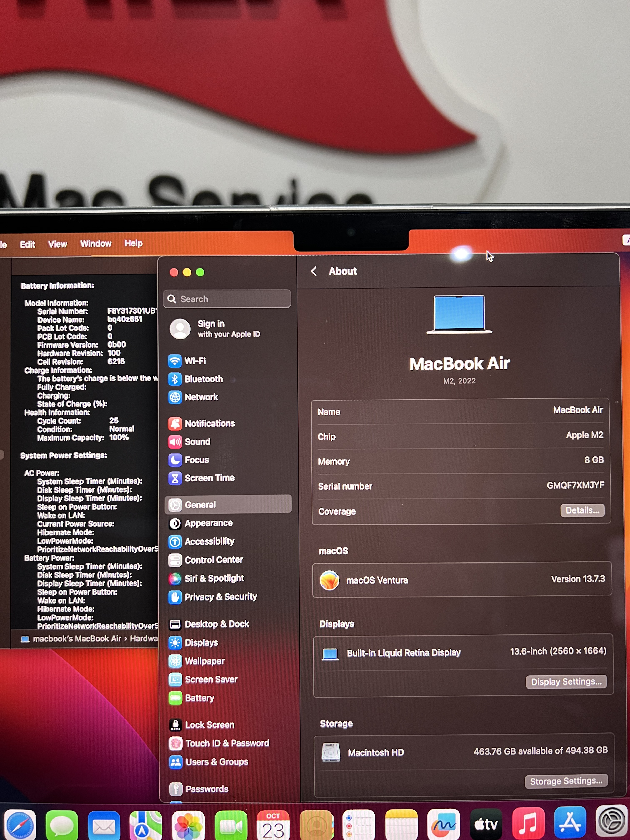Open the View menu
The height and width of the screenshot is (840, 630).
coord(57,244)
